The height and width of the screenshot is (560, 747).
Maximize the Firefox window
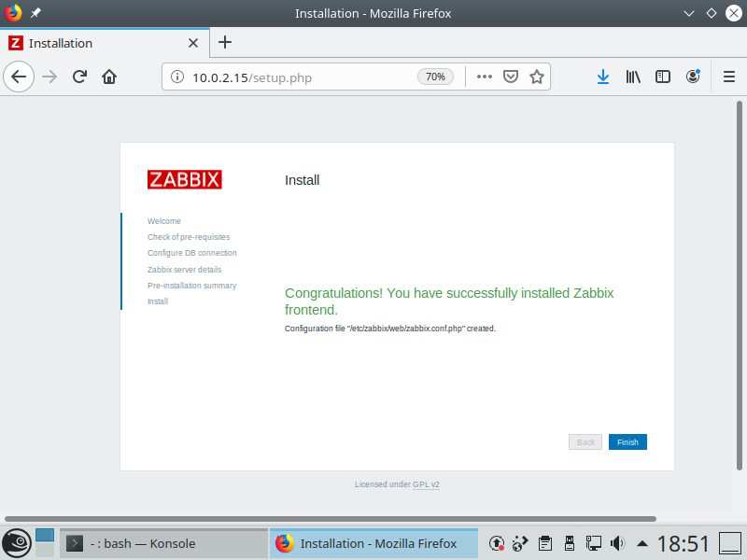tap(712, 13)
